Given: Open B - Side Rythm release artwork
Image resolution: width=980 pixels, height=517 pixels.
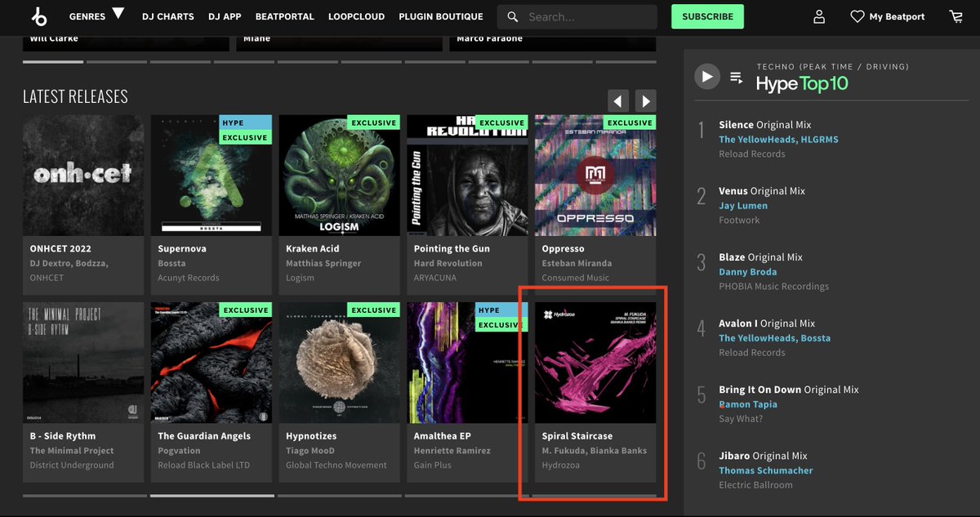Looking at the screenshot, I should click(83, 363).
